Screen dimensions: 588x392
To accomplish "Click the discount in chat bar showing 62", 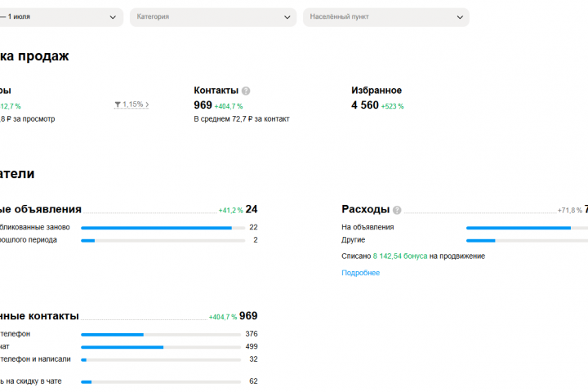I will [161, 382].
